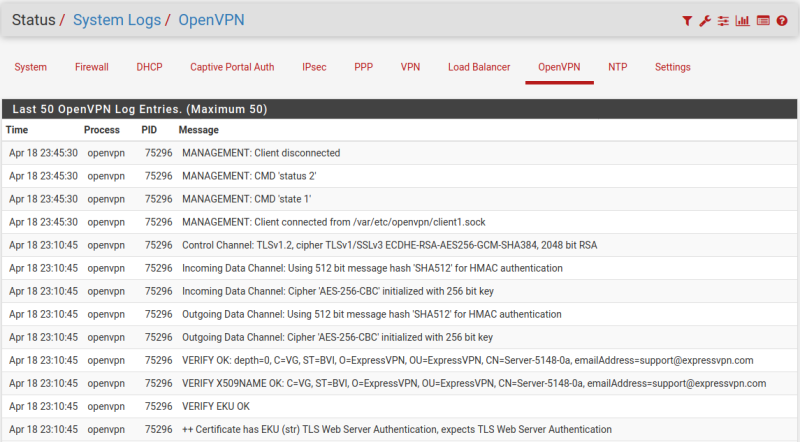The width and height of the screenshot is (800, 442).
Task: Open the help question mark icon
Action: [782, 20]
